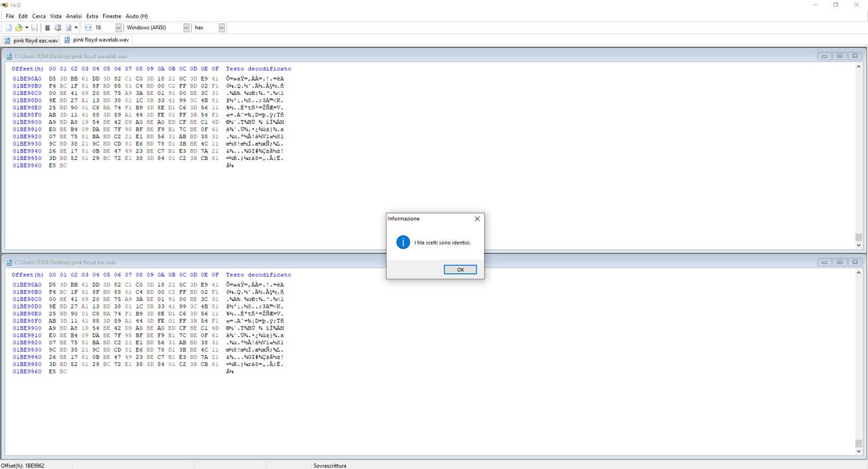Open the Finestre menu
This screenshot has height=469, width=868.
tap(112, 16)
